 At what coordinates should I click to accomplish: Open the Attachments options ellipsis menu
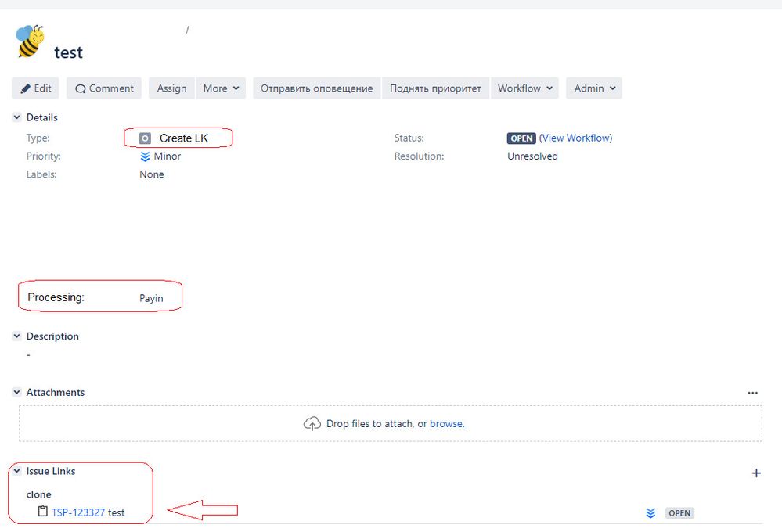(x=752, y=393)
